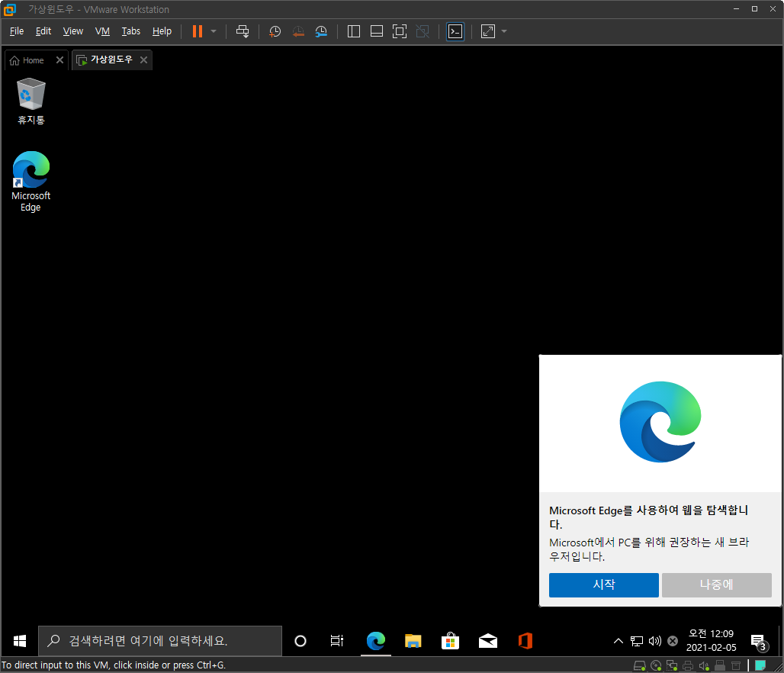The height and width of the screenshot is (673, 784).
Task: Expand the stretch display dropdown arrow
Action: [x=504, y=31]
